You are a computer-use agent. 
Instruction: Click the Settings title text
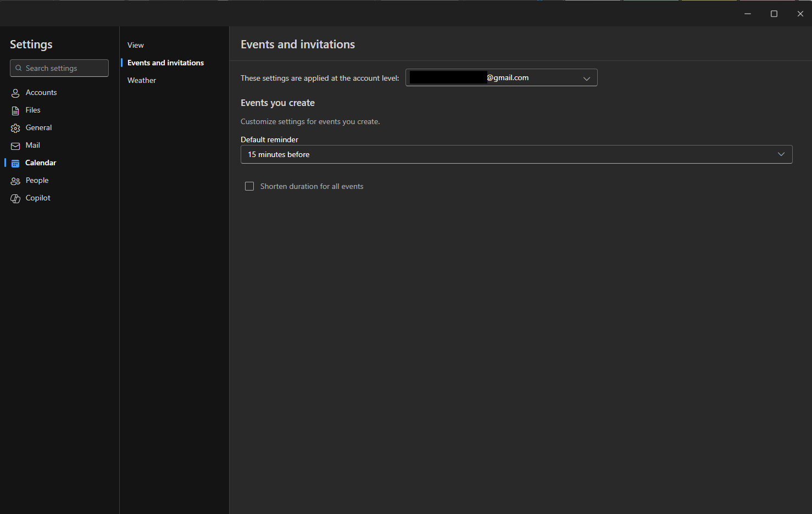click(31, 44)
